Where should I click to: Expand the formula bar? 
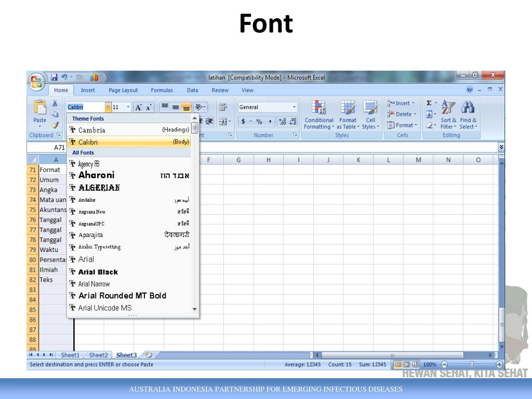[x=501, y=147]
